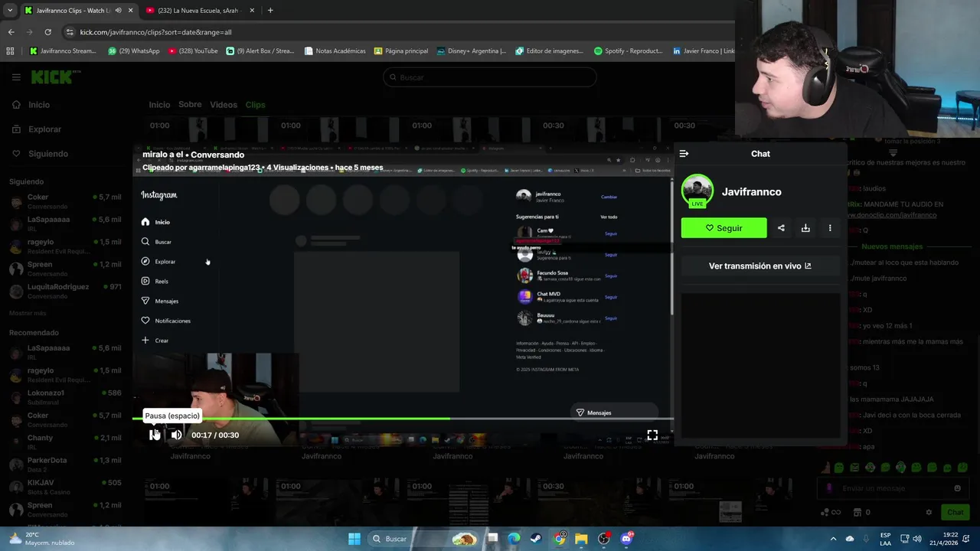Open Spotify Reproductor bookmark
The image size is (980, 551).
[x=628, y=51]
